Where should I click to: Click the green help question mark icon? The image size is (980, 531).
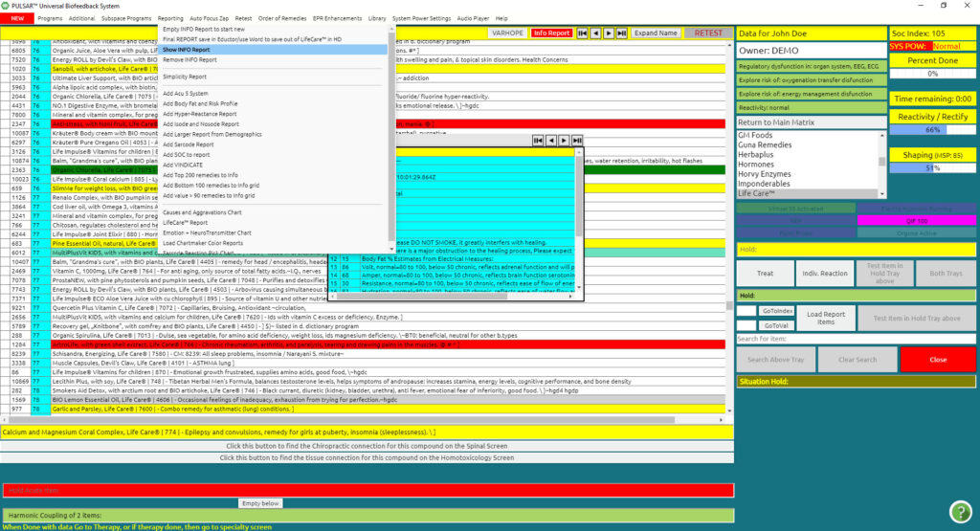pyautogui.click(x=960, y=511)
